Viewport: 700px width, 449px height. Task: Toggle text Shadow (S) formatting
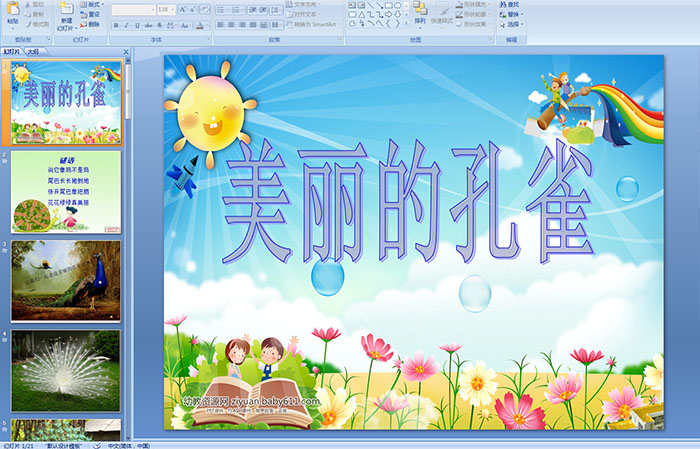tap(159, 25)
